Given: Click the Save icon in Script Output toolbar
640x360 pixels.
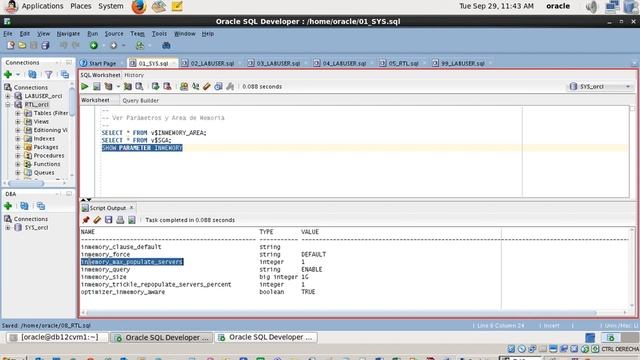Looking at the screenshot, I should 109,220.
